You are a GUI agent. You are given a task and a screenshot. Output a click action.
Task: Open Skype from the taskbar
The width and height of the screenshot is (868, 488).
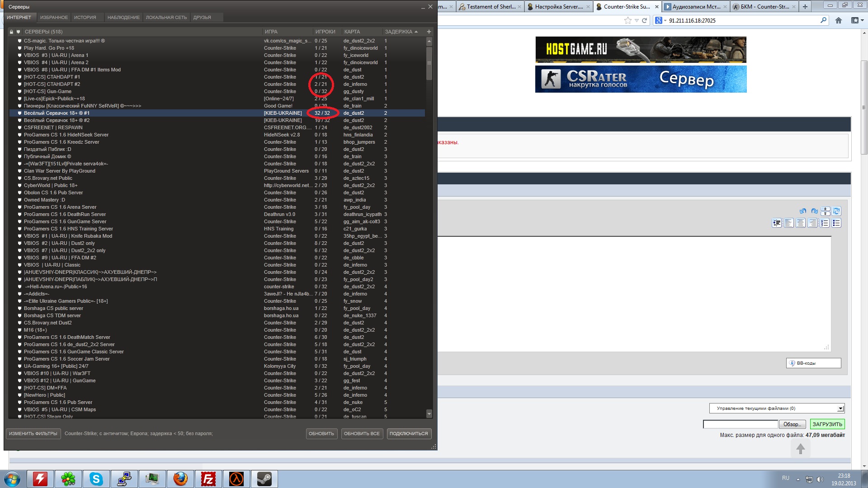point(96,479)
